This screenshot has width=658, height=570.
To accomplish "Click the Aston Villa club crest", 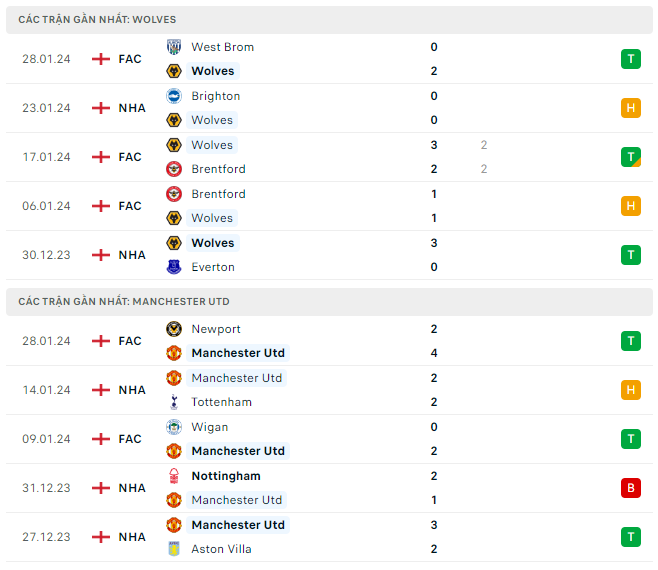I will (173, 549).
